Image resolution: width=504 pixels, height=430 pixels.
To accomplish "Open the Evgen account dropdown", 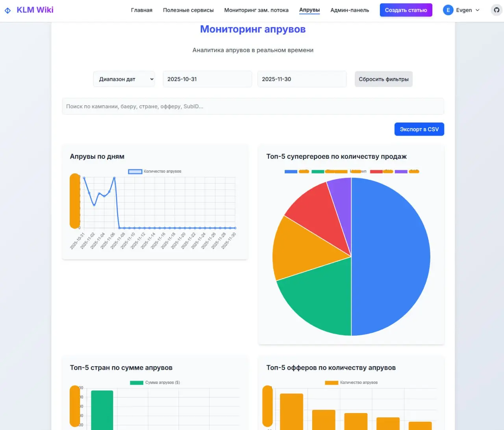I will coord(461,10).
